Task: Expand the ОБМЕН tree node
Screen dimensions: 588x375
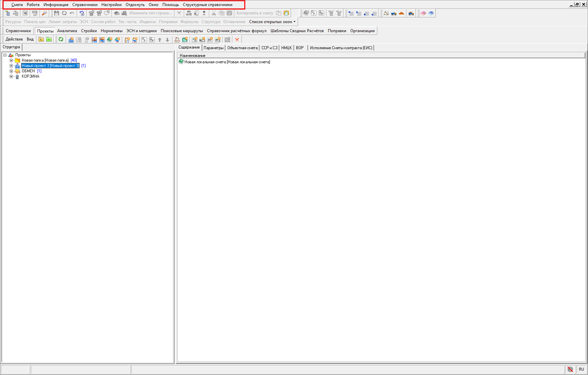Action: coord(11,71)
